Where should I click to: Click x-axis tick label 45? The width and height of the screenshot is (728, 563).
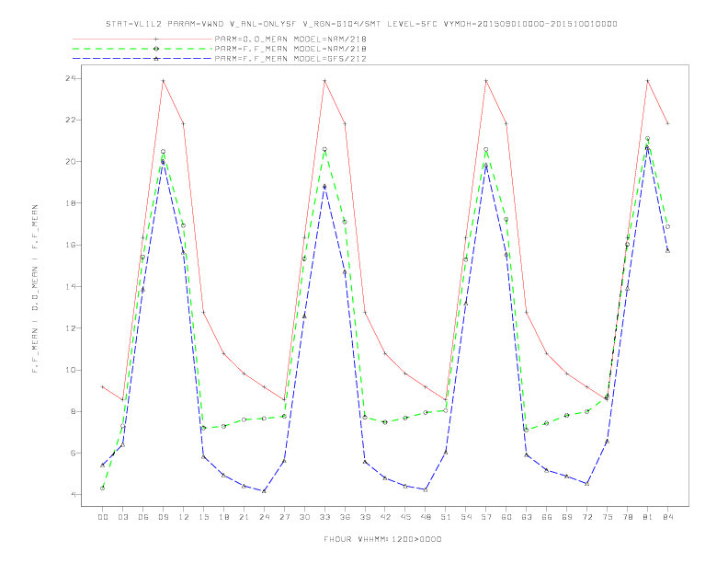pyautogui.click(x=405, y=517)
